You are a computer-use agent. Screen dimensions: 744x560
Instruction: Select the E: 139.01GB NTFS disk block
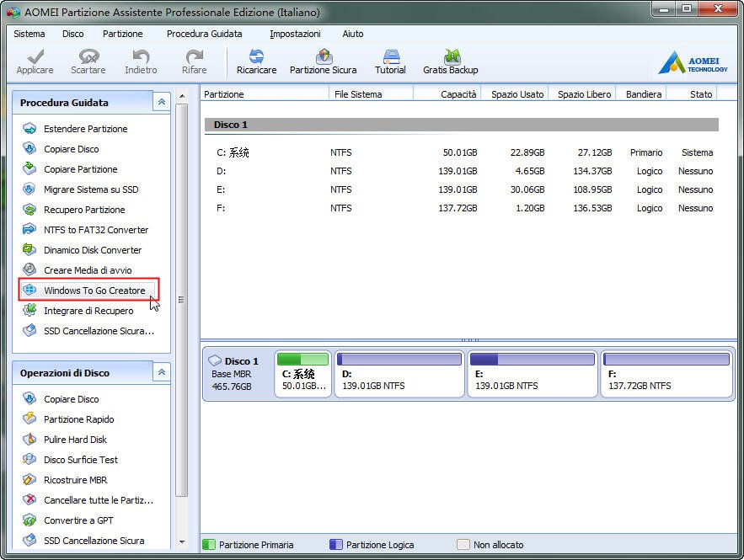click(533, 374)
